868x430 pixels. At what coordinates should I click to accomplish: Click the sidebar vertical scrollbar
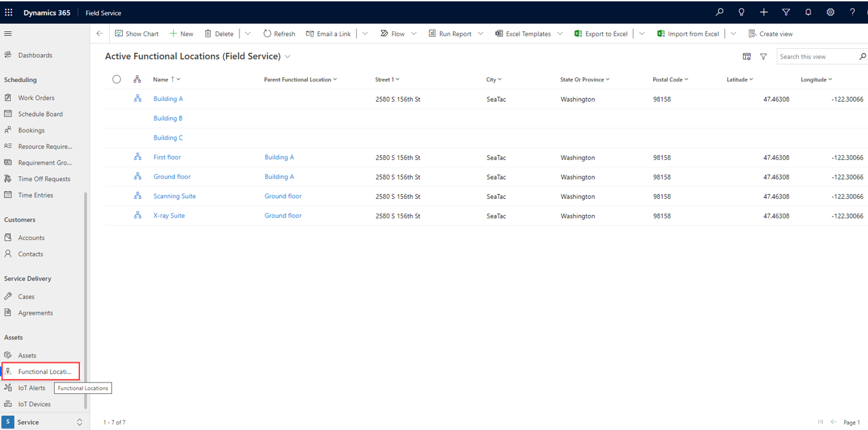pos(85,300)
